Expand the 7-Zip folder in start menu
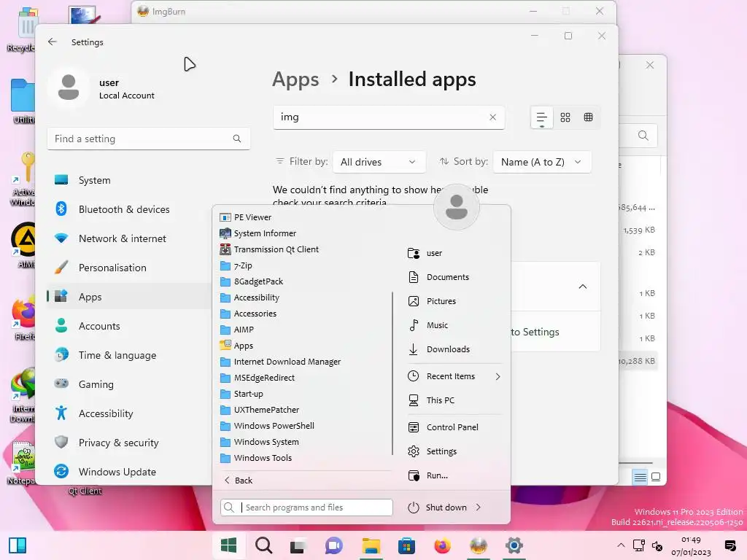Viewport: 747px width, 560px height. click(236, 265)
